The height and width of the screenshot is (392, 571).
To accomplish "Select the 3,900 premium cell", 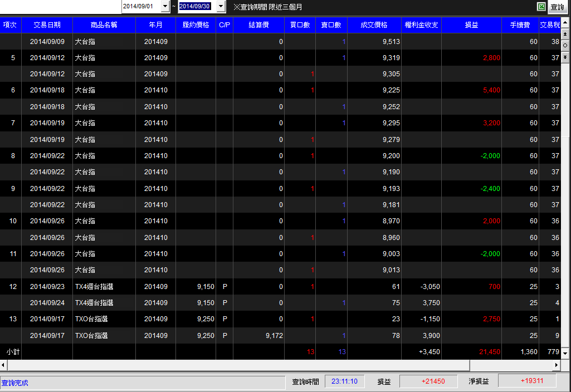I will [x=421, y=336].
